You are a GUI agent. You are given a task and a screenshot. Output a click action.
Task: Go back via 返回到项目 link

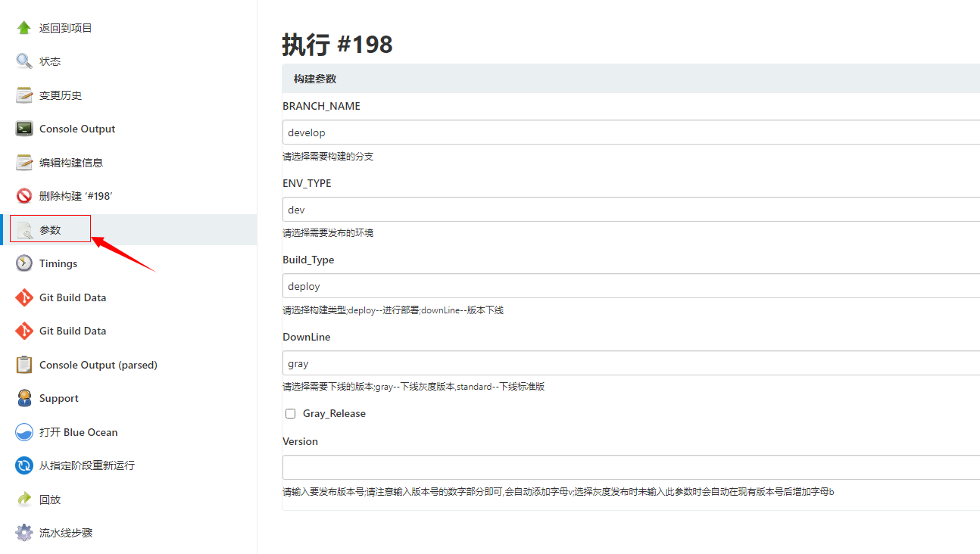[x=66, y=28]
